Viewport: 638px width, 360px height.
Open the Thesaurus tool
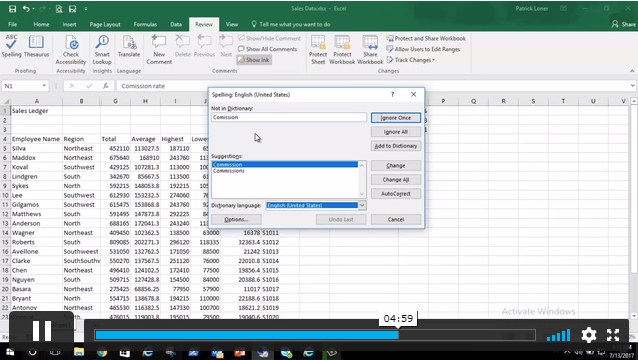36,46
